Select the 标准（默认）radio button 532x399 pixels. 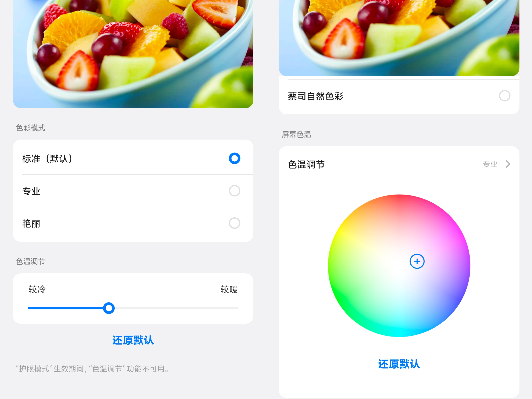pos(234,158)
